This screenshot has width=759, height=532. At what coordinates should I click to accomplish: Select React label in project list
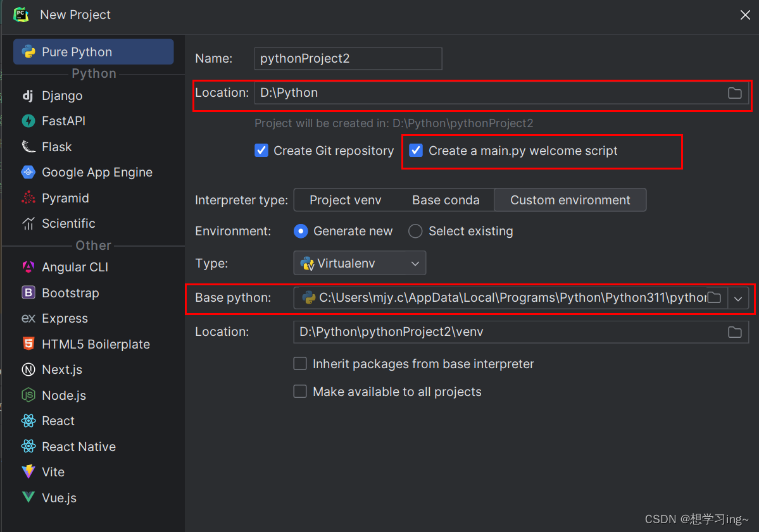pyautogui.click(x=58, y=421)
